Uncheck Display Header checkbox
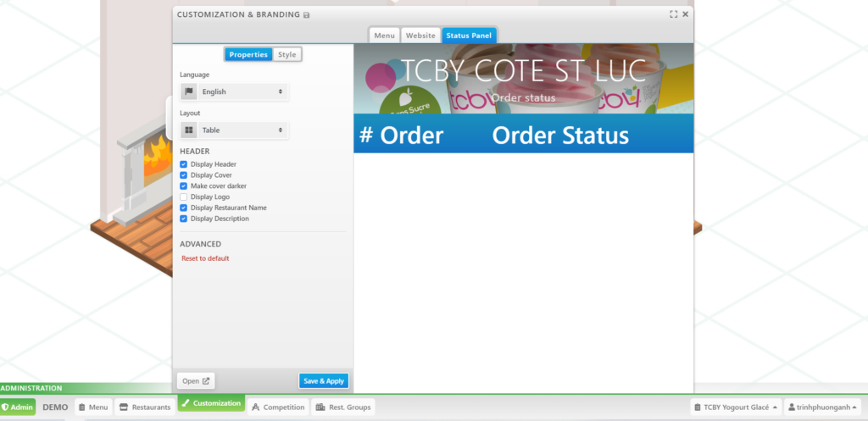The height and width of the screenshot is (421, 868). [x=184, y=164]
